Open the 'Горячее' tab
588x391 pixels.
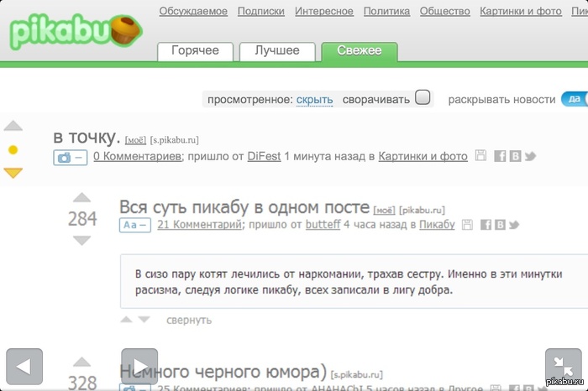(x=195, y=51)
